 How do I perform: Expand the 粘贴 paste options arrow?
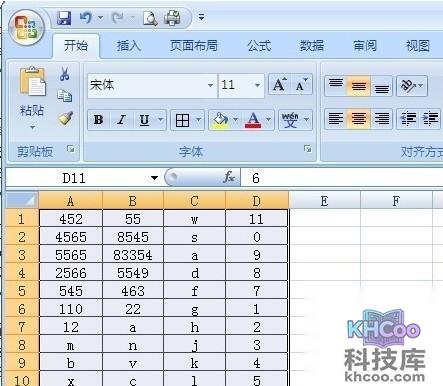[x=32, y=127]
